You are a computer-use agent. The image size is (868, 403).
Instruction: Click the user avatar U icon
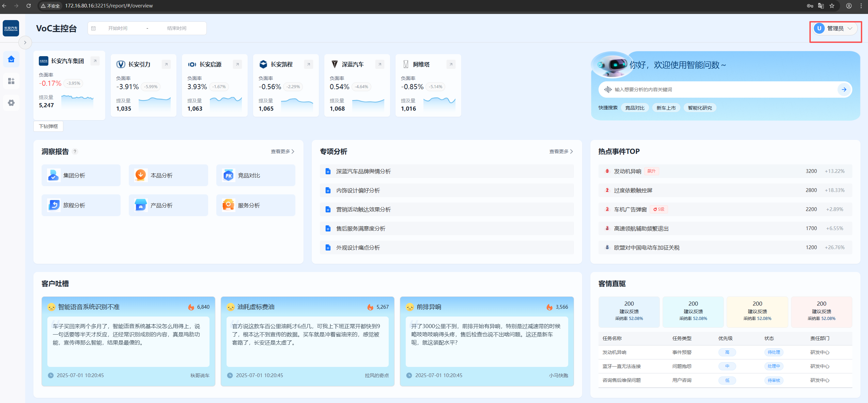tap(819, 28)
